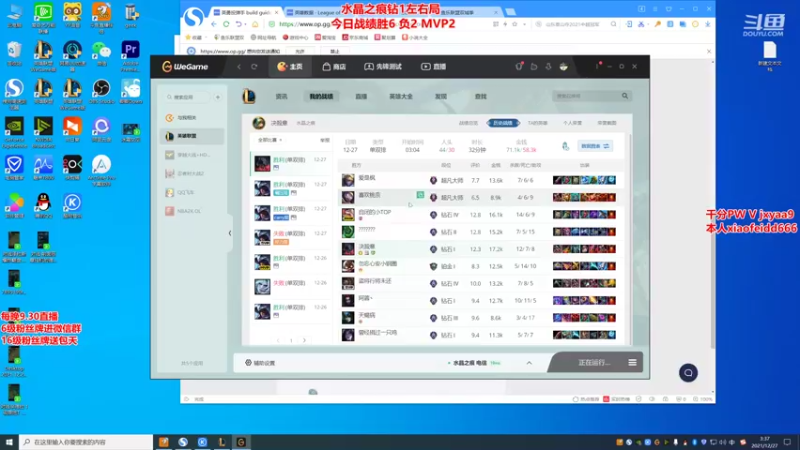Image resolution: width=800 pixels, height=450 pixels.
Task: Open the WeGame 主页 home tab
Action: pyautogui.click(x=290, y=67)
